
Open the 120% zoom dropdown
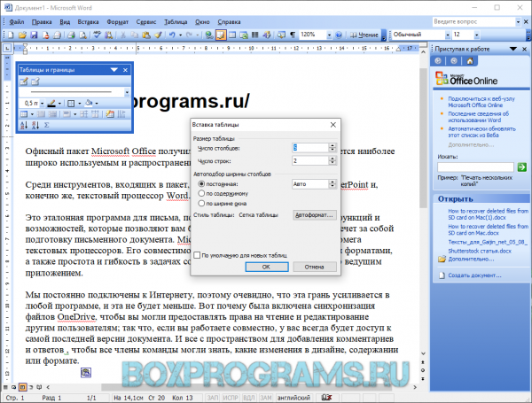(x=329, y=35)
